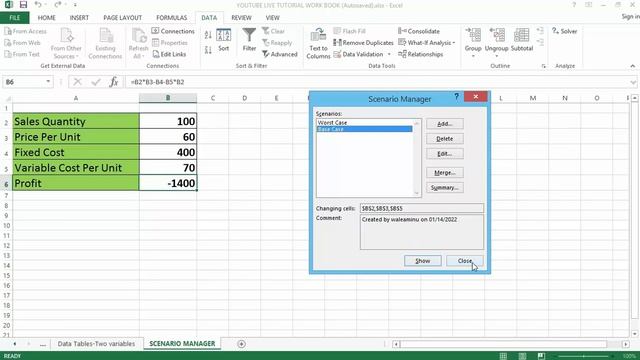
Task: Click inside the formula bar
Action: pos(376,82)
